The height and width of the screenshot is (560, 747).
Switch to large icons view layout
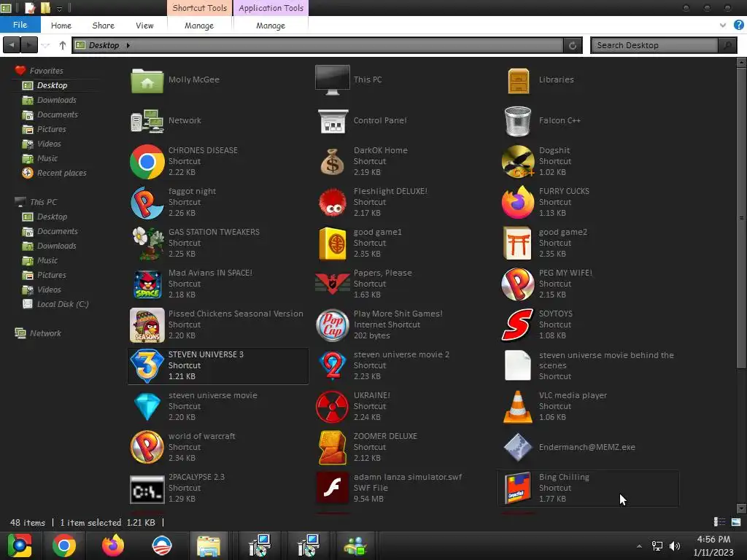click(x=736, y=522)
